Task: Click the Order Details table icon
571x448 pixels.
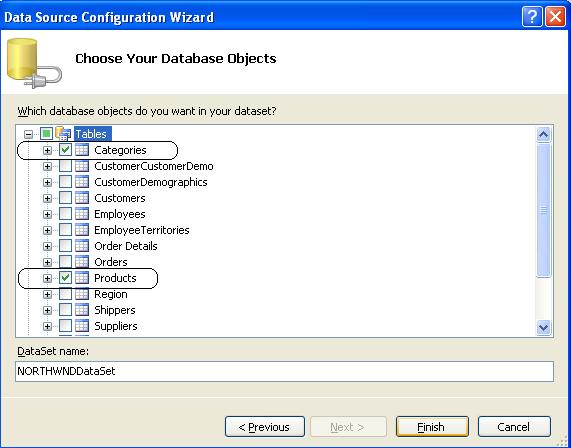Action: [x=82, y=246]
